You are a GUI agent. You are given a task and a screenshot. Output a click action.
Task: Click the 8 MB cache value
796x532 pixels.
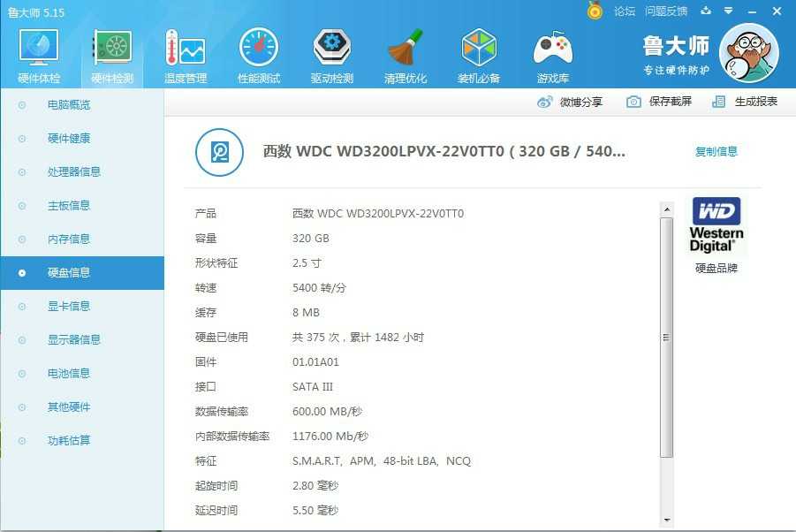[x=306, y=313]
